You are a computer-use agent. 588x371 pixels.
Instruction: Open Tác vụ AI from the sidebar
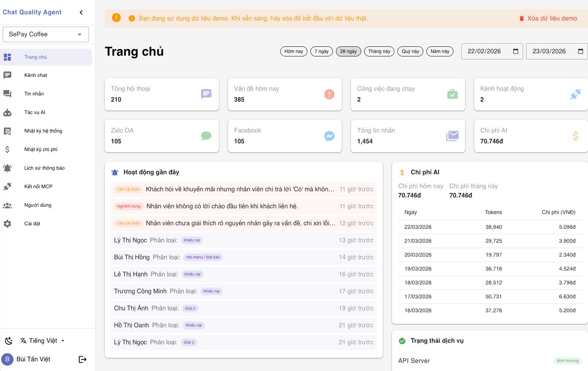pos(35,112)
